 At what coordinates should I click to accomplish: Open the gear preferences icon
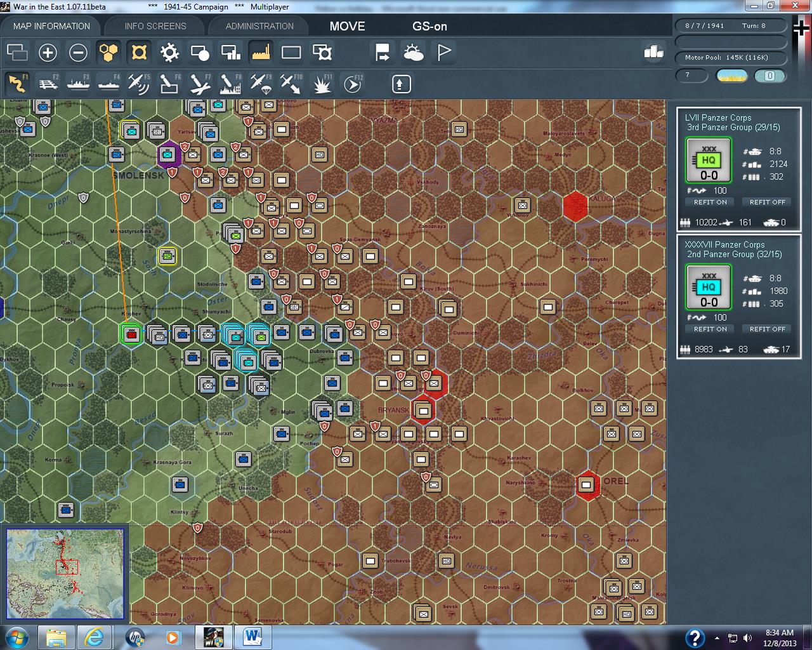[169, 52]
